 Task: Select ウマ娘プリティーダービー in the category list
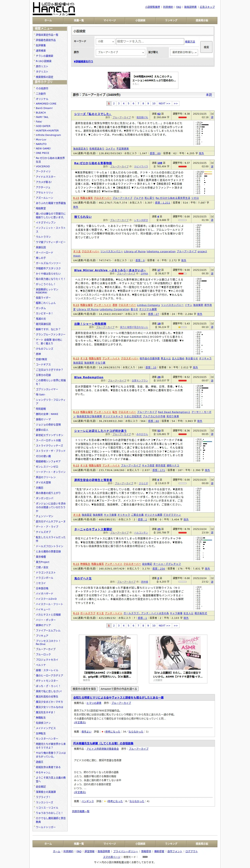pyautogui.click(x=51, y=242)
